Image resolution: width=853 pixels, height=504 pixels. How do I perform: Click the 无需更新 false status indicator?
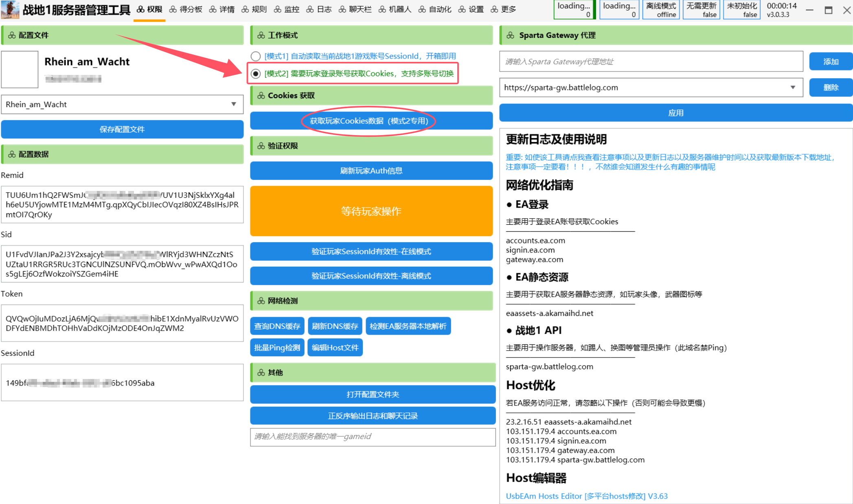pos(701,10)
